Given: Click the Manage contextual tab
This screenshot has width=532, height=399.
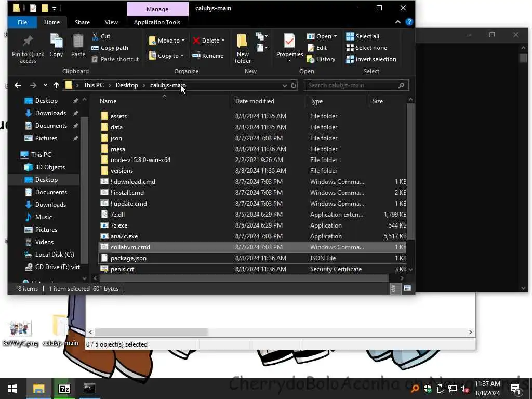Looking at the screenshot, I should (157, 9).
